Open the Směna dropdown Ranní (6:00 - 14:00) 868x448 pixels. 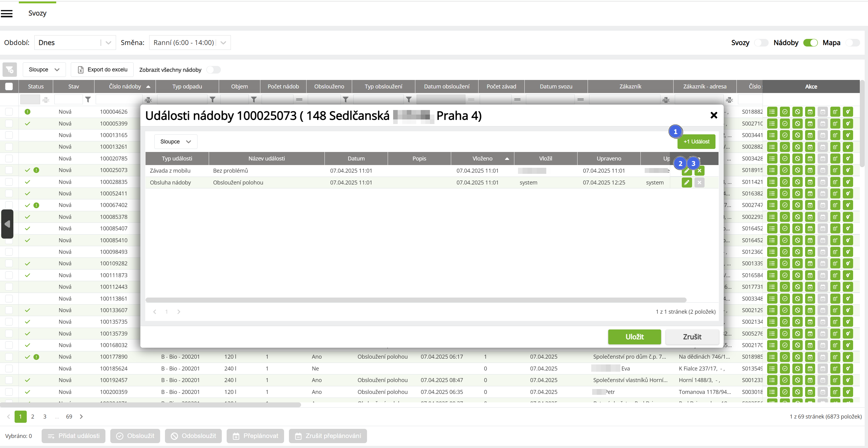click(x=190, y=43)
